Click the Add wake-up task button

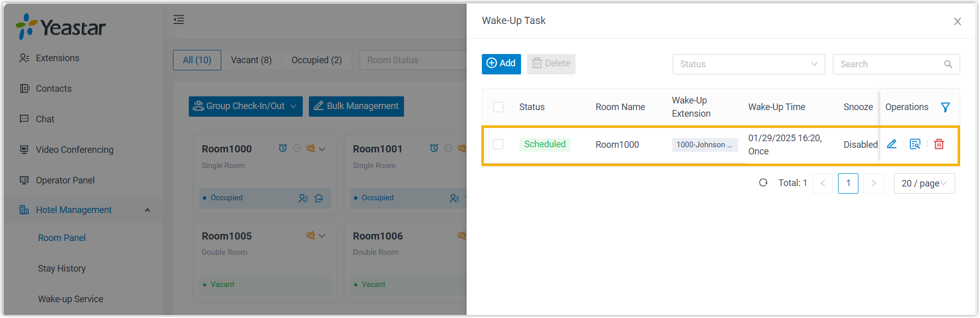[501, 64]
